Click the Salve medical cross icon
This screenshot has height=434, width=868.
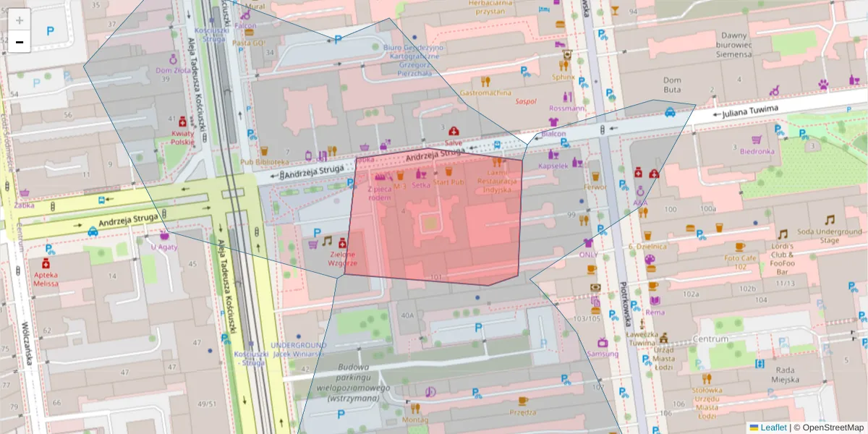pyautogui.click(x=454, y=132)
